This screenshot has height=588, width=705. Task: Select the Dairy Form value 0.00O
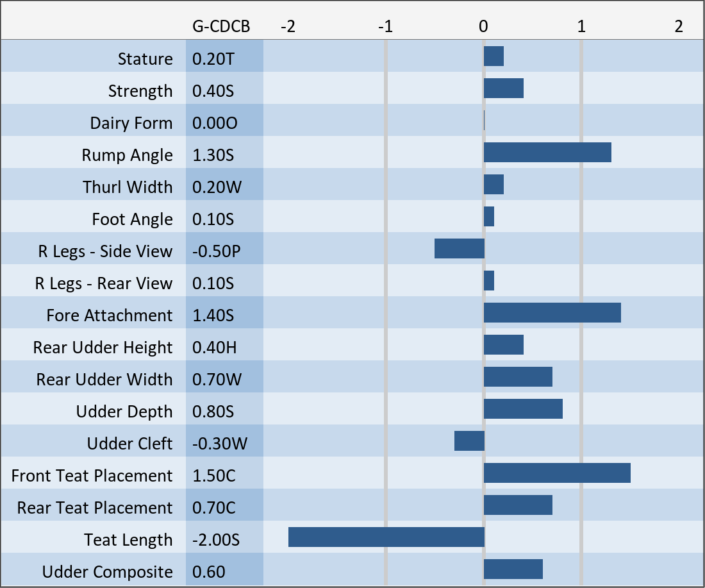click(215, 123)
